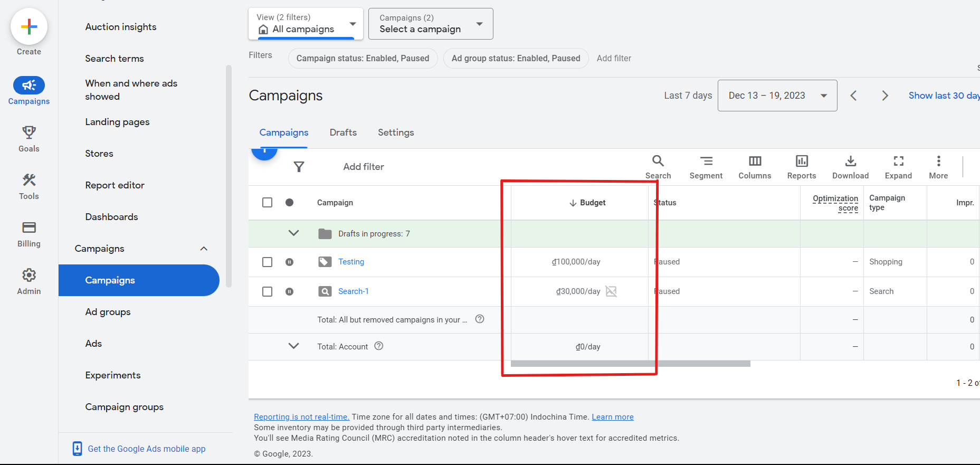This screenshot has width=980, height=465.
Task: Click the table horizontal scrollbar
Action: [631, 364]
